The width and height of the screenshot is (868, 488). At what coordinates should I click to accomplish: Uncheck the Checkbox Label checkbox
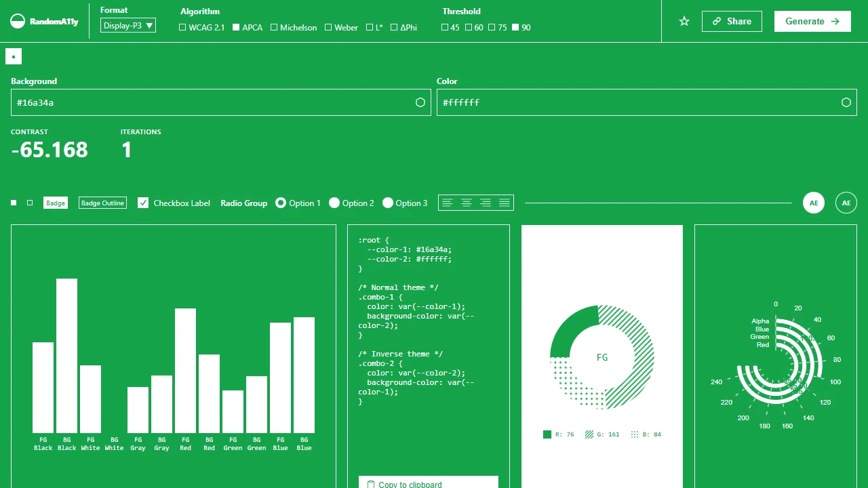(x=143, y=202)
